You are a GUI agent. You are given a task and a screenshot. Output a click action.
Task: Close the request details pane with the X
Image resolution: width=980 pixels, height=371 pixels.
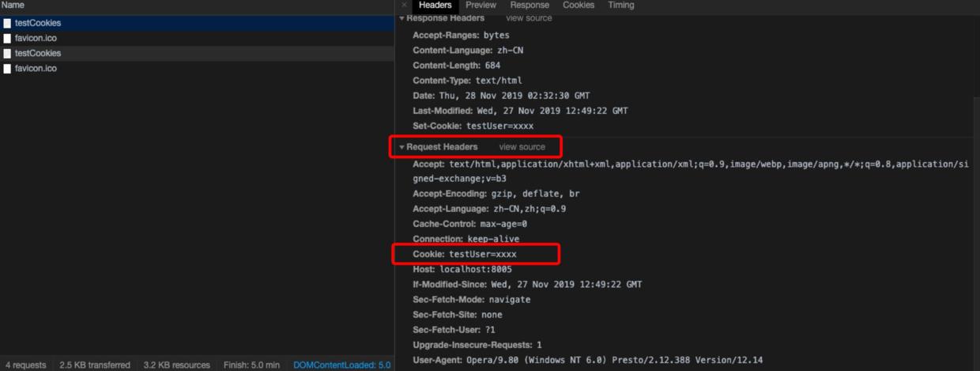pyautogui.click(x=405, y=5)
